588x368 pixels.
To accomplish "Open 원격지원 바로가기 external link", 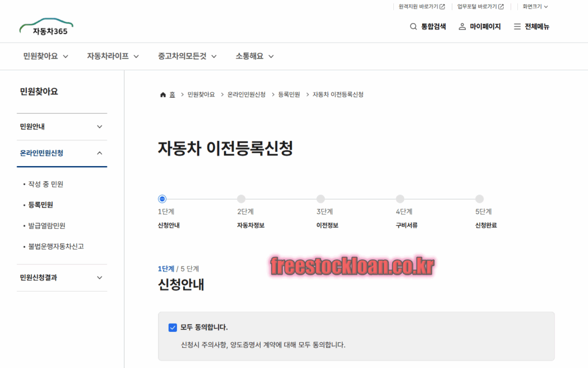I will (x=422, y=7).
